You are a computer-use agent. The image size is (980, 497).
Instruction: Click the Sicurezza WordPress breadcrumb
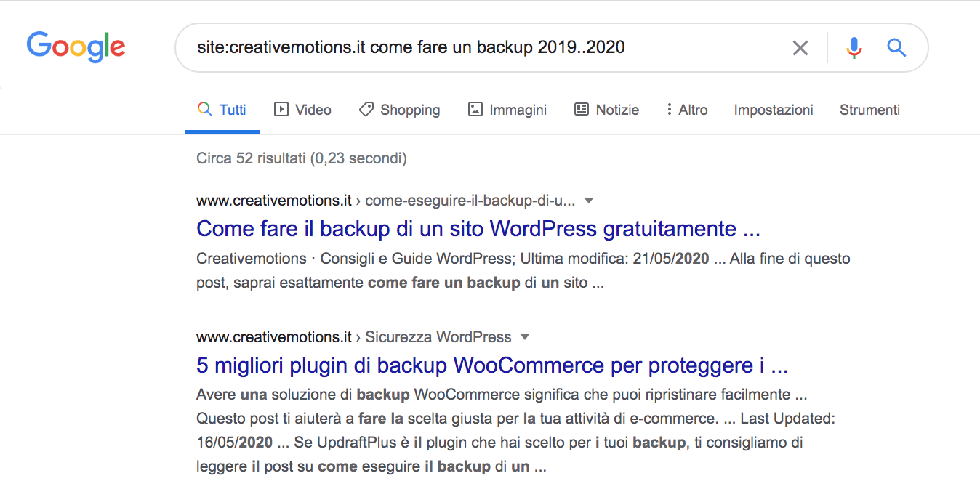(x=438, y=337)
